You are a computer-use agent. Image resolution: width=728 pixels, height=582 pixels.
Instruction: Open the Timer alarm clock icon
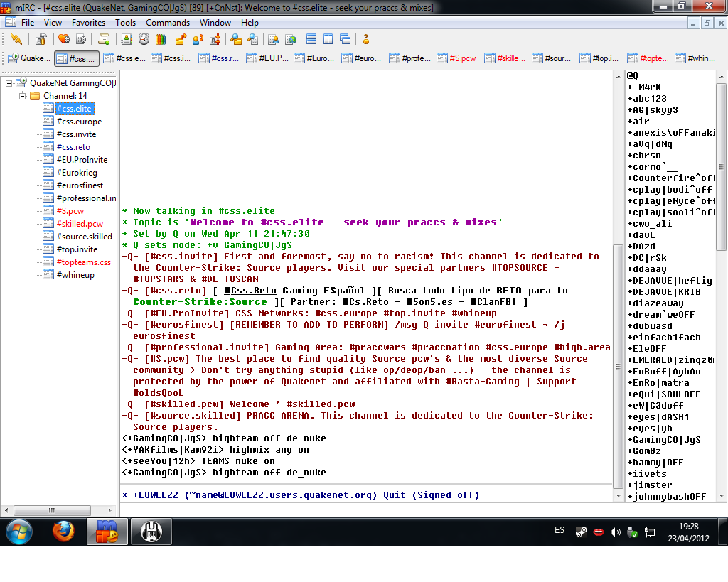[144, 40]
